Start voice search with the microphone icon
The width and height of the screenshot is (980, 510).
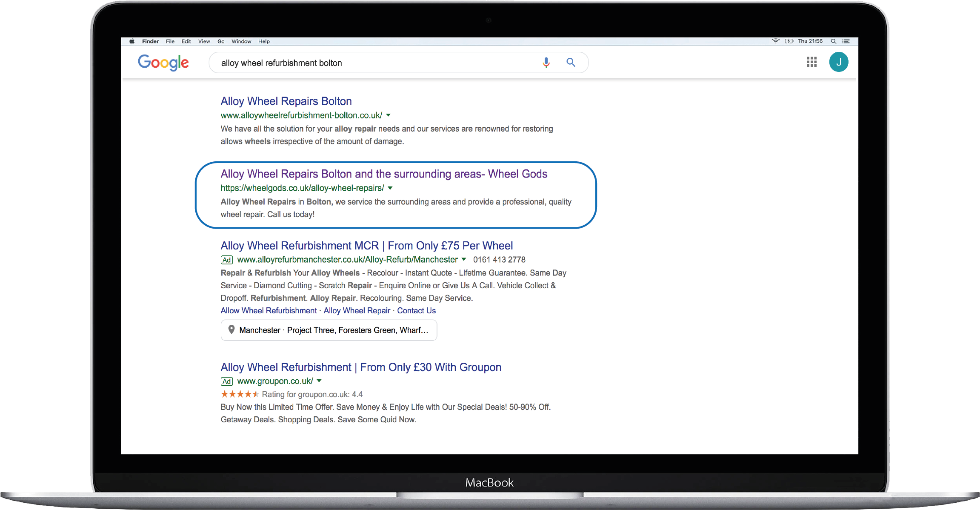click(x=546, y=63)
